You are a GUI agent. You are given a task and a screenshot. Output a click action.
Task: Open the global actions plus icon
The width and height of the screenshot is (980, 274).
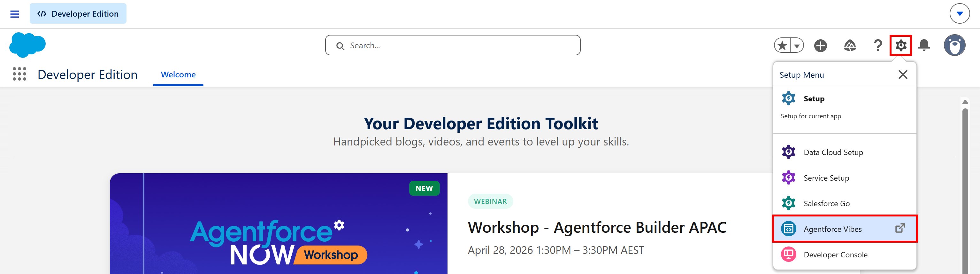point(821,46)
